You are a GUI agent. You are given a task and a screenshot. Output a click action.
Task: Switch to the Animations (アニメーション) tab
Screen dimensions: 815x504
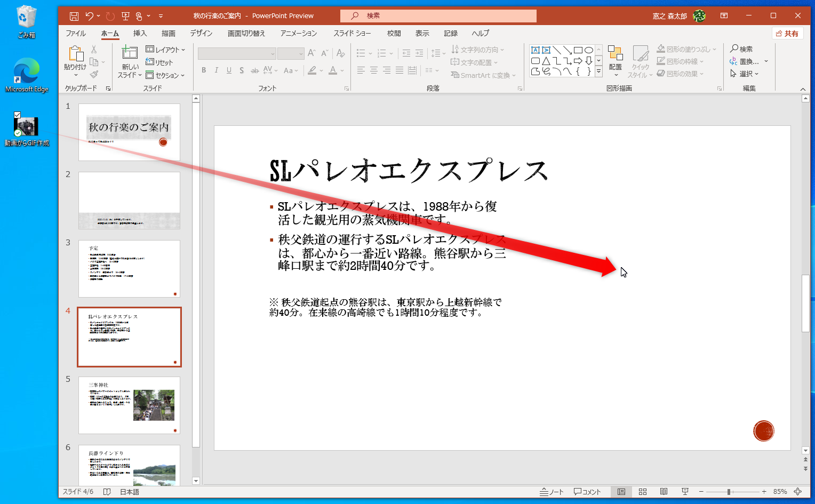(x=298, y=33)
